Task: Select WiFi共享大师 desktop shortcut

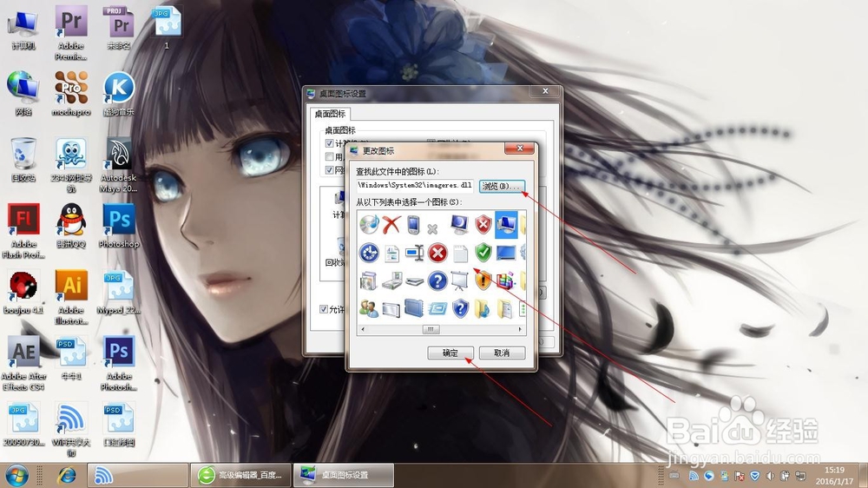Action: click(x=71, y=429)
